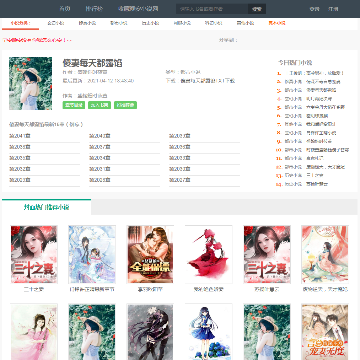The image size is (360, 360).
Task: Open the blue-dress anime girl cover with blue flowers
Action: click(x=209, y=332)
